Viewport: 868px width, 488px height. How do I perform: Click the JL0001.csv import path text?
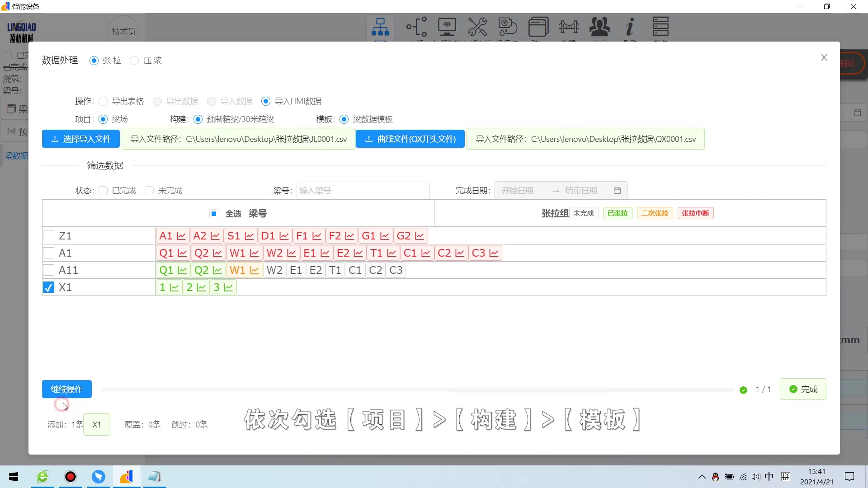pos(239,139)
